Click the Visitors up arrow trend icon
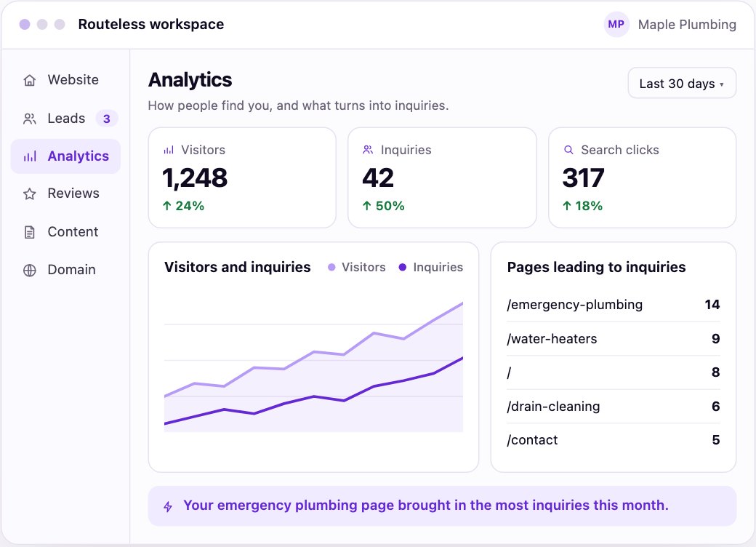This screenshot has width=756, height=547. pyautogui.click(x=166, y=206)
